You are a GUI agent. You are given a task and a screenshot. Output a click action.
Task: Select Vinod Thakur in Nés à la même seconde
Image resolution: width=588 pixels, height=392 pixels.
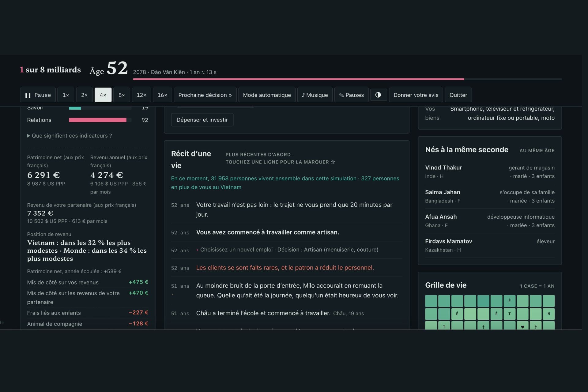(490, 172)
